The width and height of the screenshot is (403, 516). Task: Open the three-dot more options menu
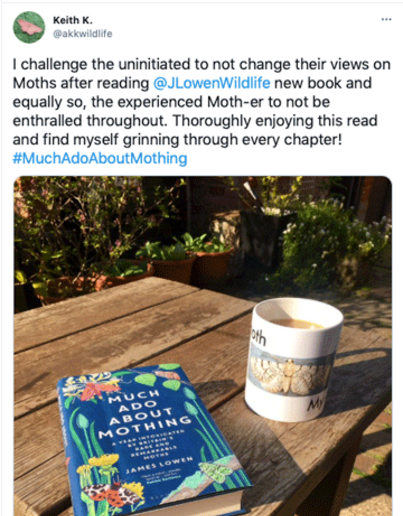pyautogui.click(x=386, y=19)
